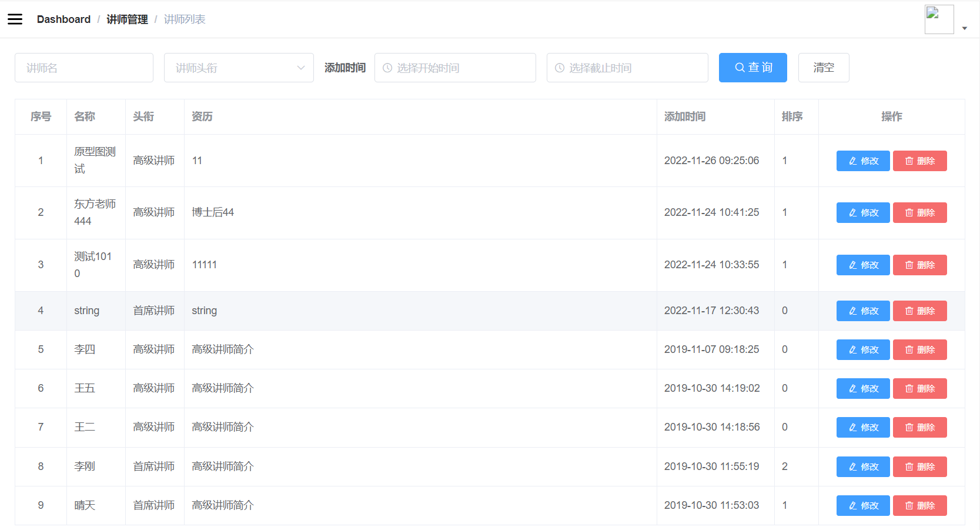The width and height of the screenshot is (980, 530).
Task: Edit teacher 东方老师444 via 修改
Action: point(863,212)
